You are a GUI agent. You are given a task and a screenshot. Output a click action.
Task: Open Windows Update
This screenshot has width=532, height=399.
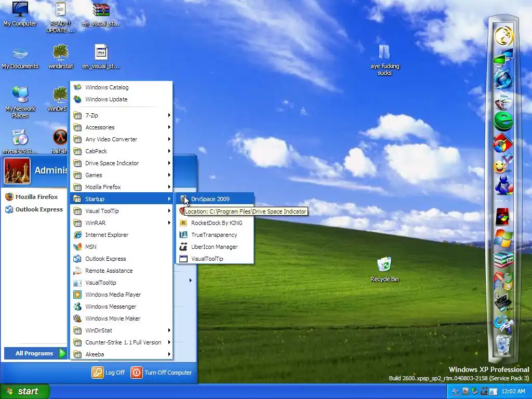coord(122,99)
